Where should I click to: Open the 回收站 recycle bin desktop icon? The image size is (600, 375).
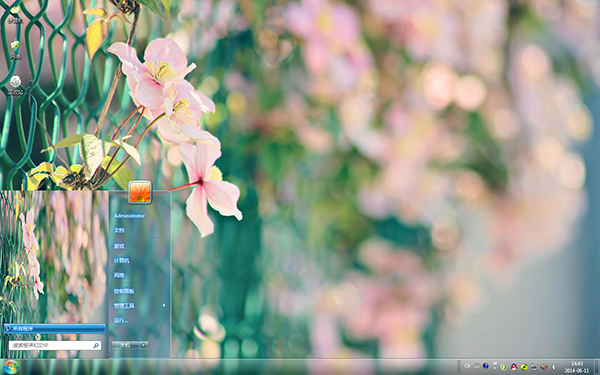(16, 85)
